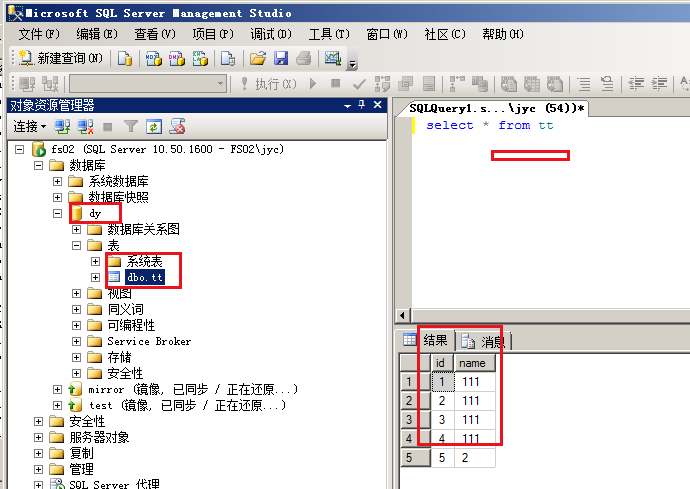Open window position arrow of 对象资源管理器
The width and height of the screenshot is (690, 489).
pos(348,106)
